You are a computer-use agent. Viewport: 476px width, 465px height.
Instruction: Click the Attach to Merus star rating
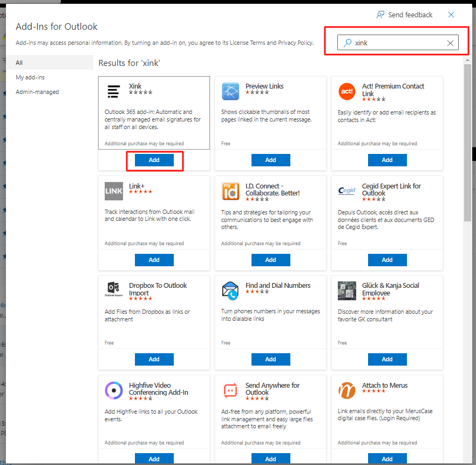373,391
